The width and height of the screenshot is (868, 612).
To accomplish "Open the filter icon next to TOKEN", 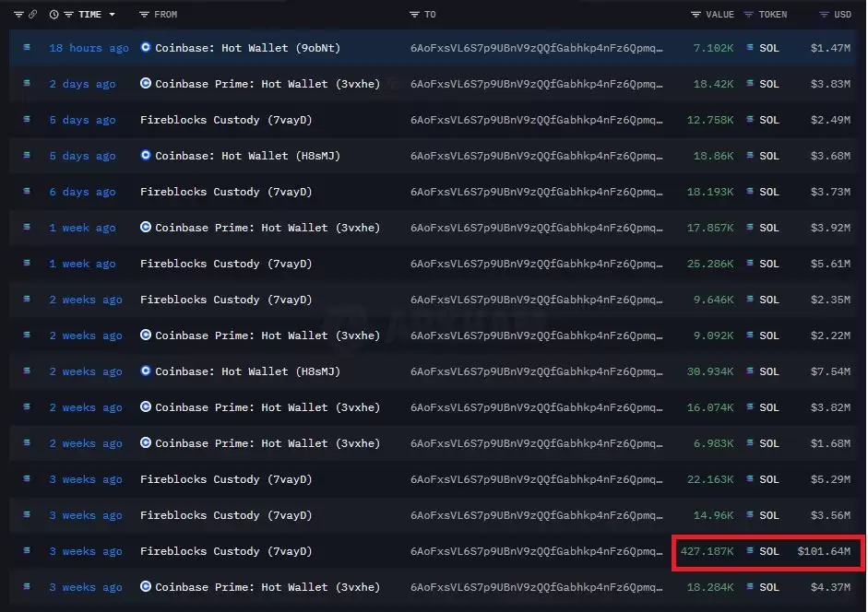I will point(748,15).
